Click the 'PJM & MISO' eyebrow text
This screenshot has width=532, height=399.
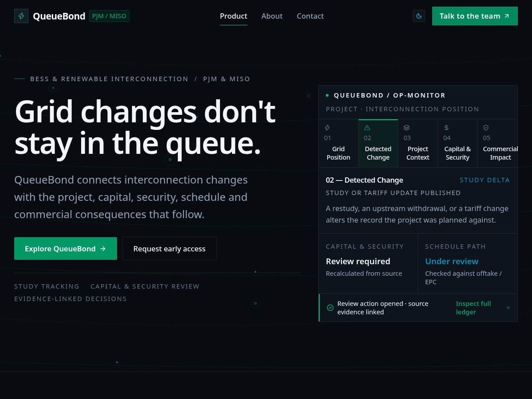[x=227, y=79]
